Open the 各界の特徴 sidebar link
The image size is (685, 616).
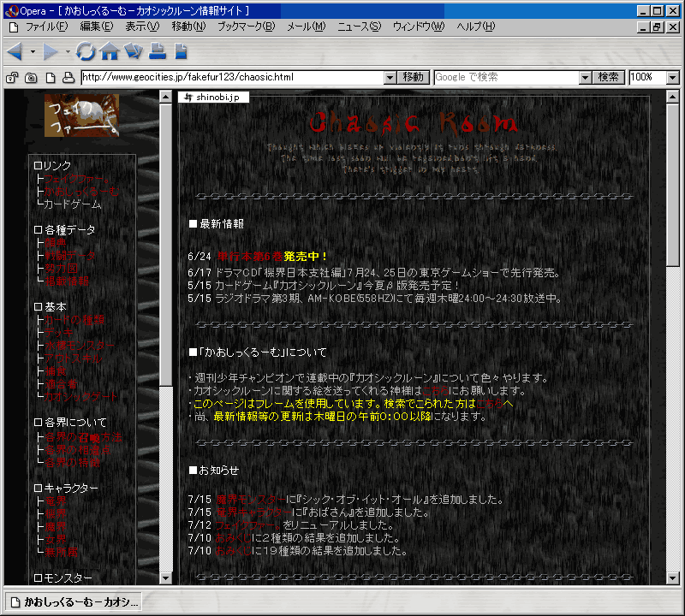(73, 462)
